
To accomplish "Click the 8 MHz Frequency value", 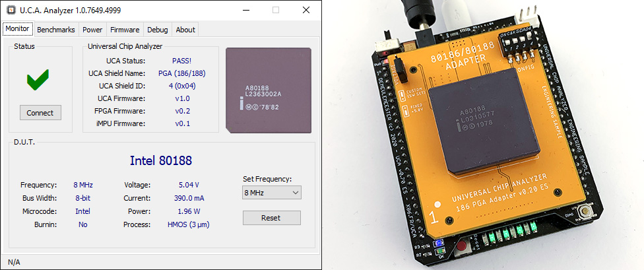I will pyautogui.click(x=83, y=185).
